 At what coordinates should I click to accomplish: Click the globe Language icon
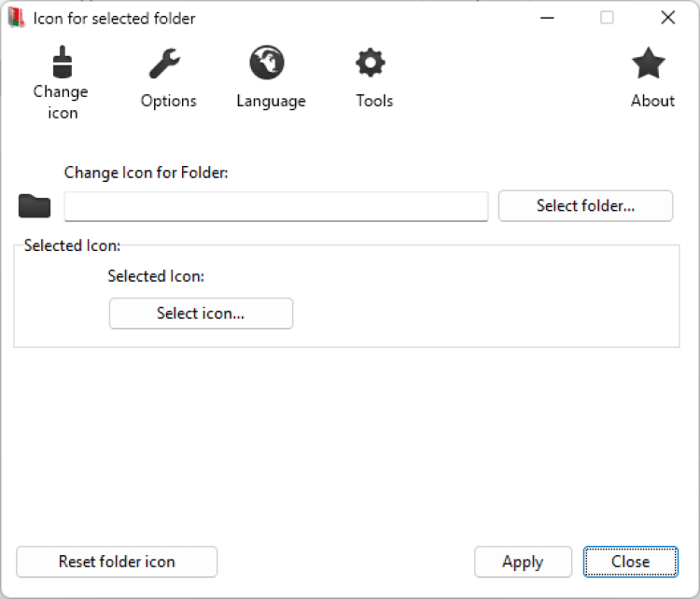(267, 63)
